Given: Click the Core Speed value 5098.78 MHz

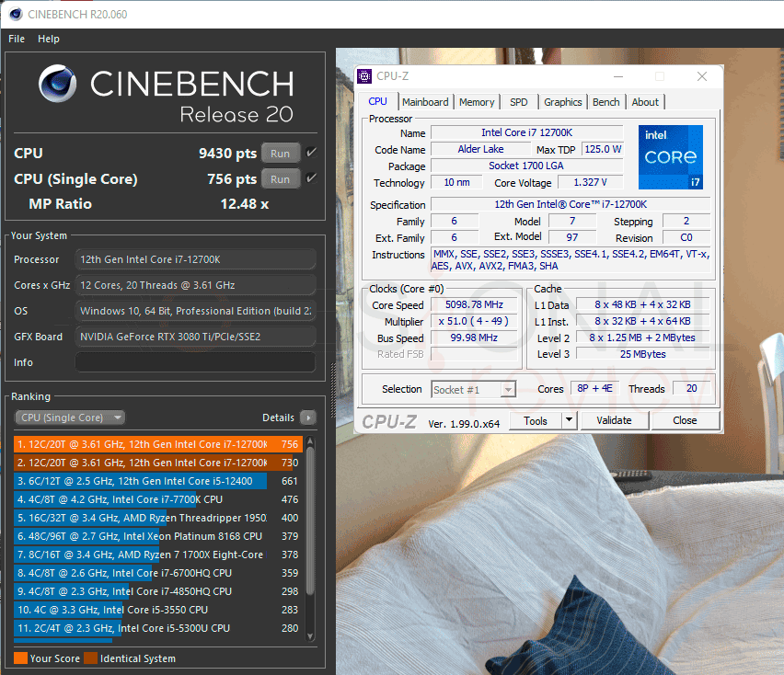Looking at the screenshot, I should click(x=474, y=304).
